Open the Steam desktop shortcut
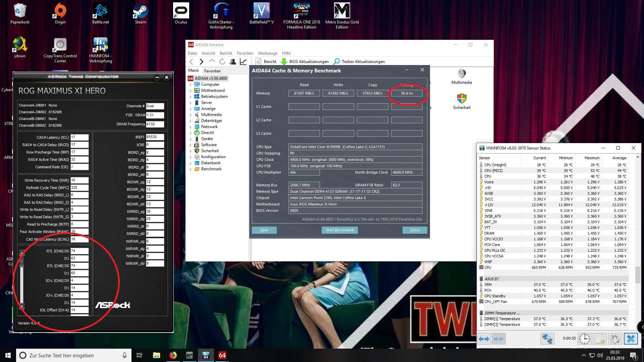Viewport: 644px width, 362px height. pos(141,13)
